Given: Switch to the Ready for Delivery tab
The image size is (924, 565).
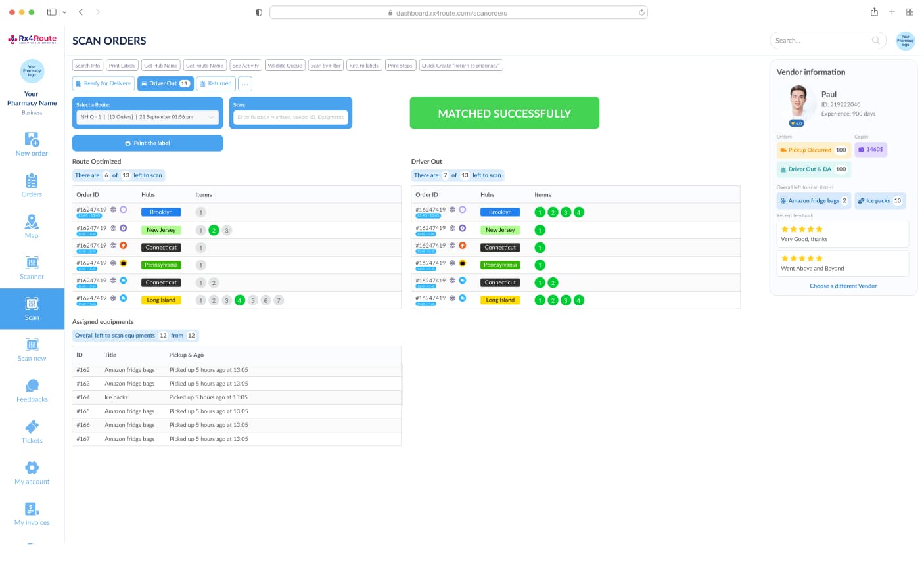Looking at the screenshot, I should (x=103, y=84).
